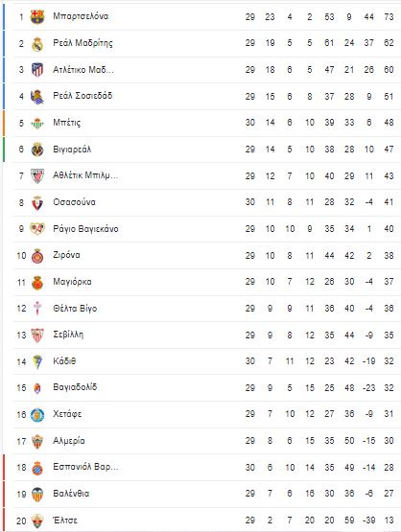Open the Βαλένθια team link
401x532 pixels.
coord(71,494)
